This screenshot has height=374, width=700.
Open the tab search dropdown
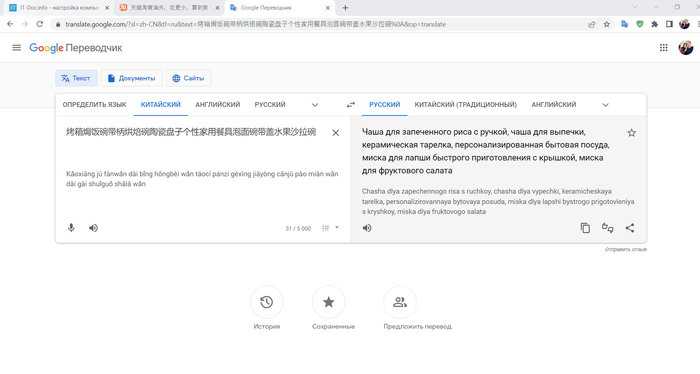[635, 7]
